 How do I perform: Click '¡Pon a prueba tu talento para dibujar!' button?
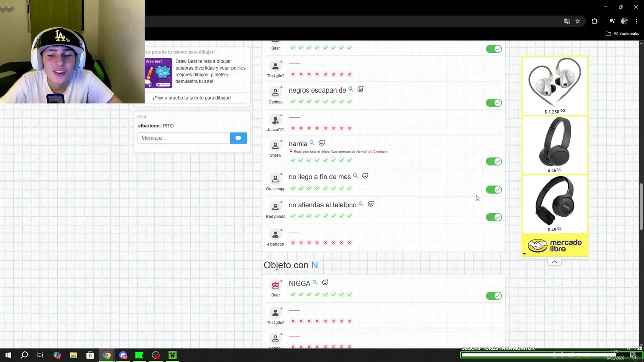192,98
